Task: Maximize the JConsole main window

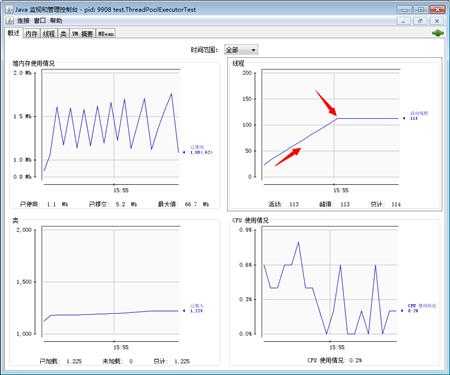Action: (x=421, y=9)
